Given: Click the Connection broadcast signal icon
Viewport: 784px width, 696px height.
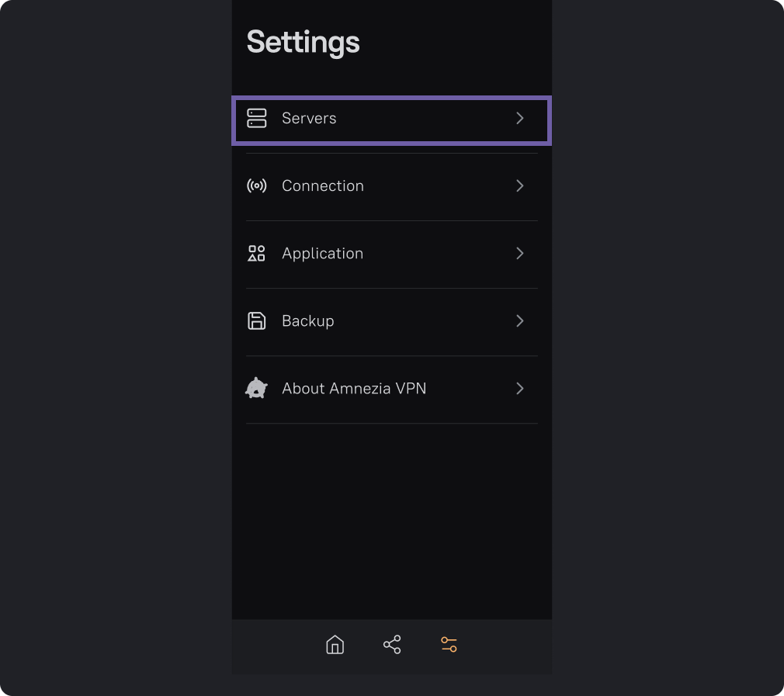Looking at the screenshot, I should pos(256,186).
